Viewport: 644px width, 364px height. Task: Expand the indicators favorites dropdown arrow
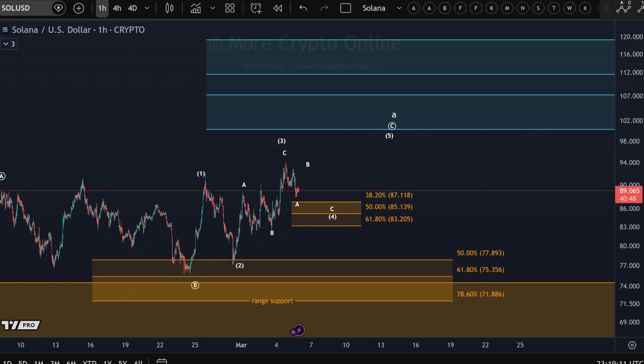pos(212,8)
